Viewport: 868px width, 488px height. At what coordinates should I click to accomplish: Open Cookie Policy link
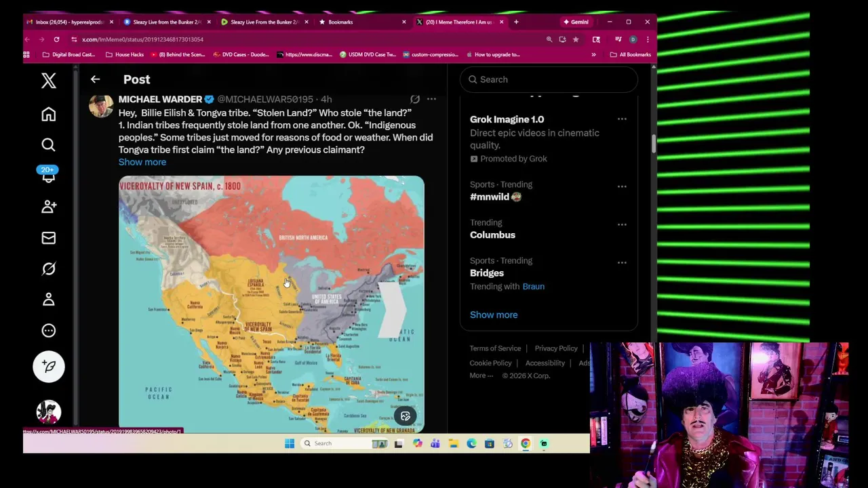coord(490,363)
